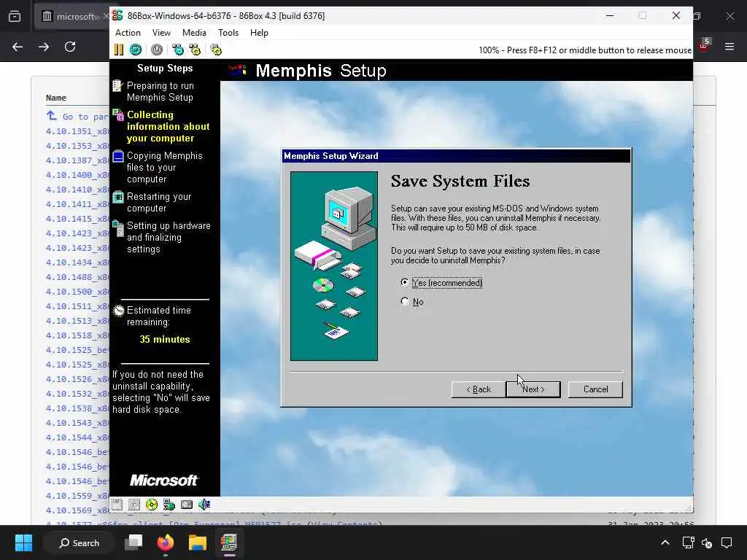Viewport: 747px width, 560px height.
Task: Click the 'Save System Files' heading
Action: click(x=460, y=181)
